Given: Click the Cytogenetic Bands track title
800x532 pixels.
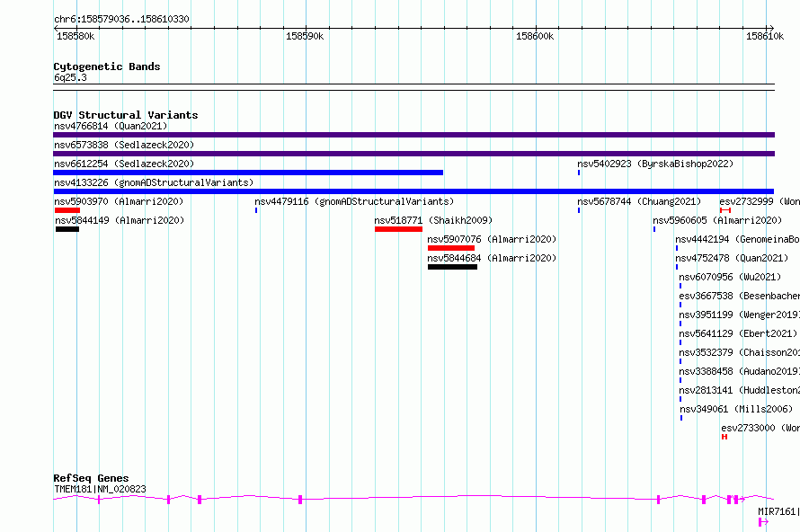Looking at the screenshot, I should coord(107,66).
